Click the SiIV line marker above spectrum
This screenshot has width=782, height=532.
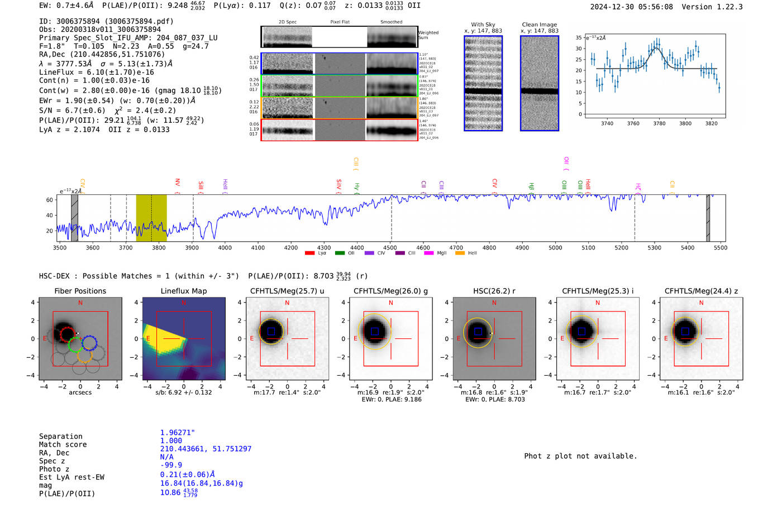(x=339, y=186)
